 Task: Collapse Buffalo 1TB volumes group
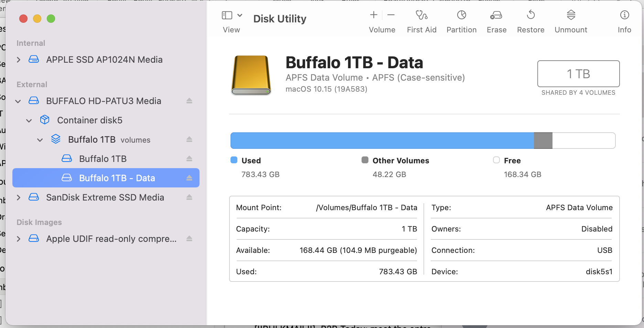point(40,140)
